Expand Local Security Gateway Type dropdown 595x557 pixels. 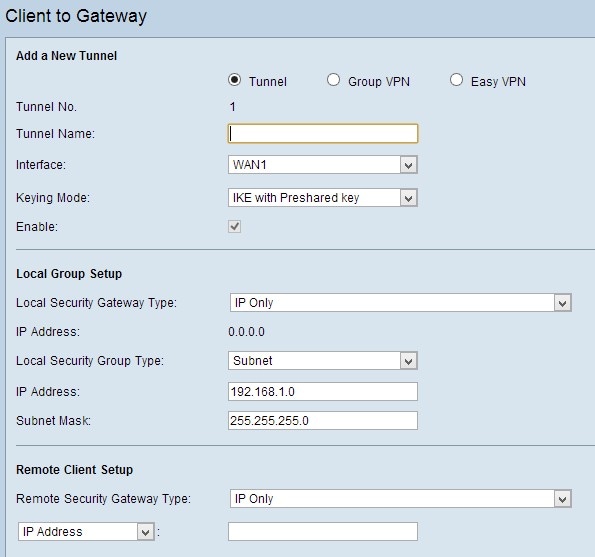[x=401, y=303]
